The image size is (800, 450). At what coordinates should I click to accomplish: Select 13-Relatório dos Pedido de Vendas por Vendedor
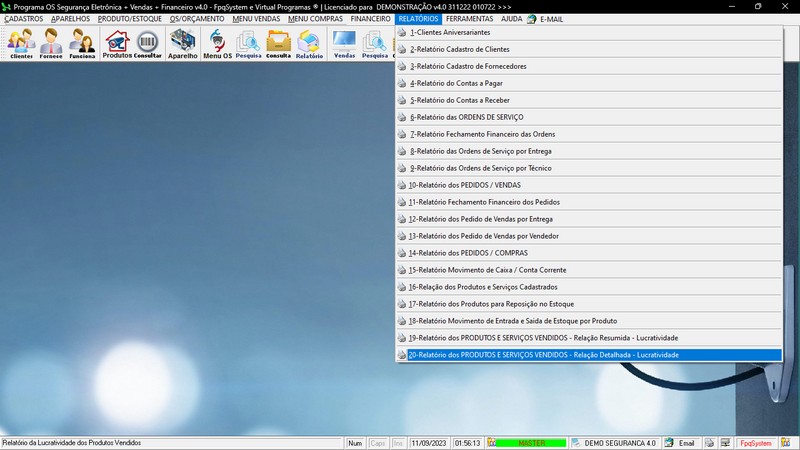589,236
